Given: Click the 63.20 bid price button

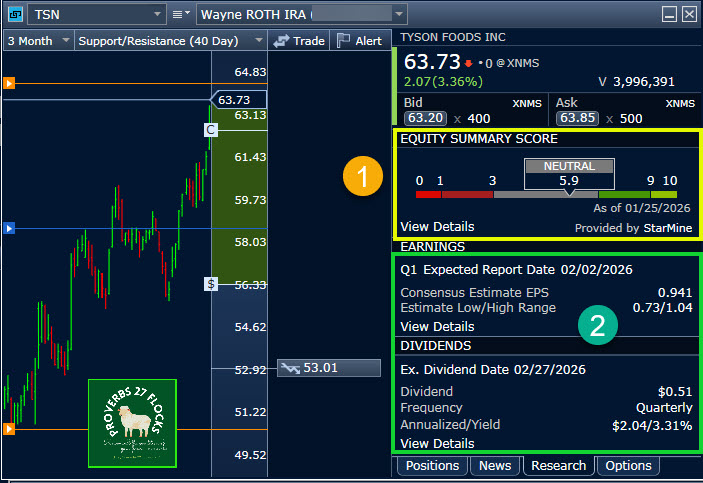Looking at the screenshot, I should [x=424, y=117].
